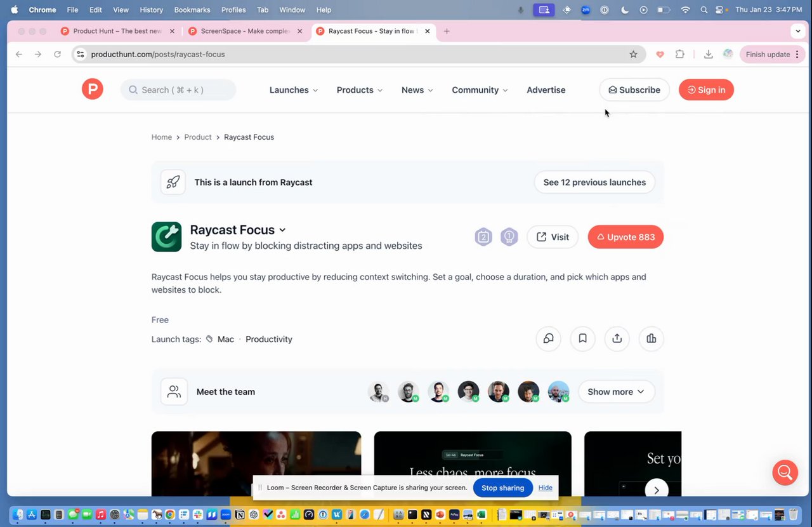This screenshot has width=812, height=527.
Task: Open Chrome three-dot menu
Action: (x=797, y=55)
